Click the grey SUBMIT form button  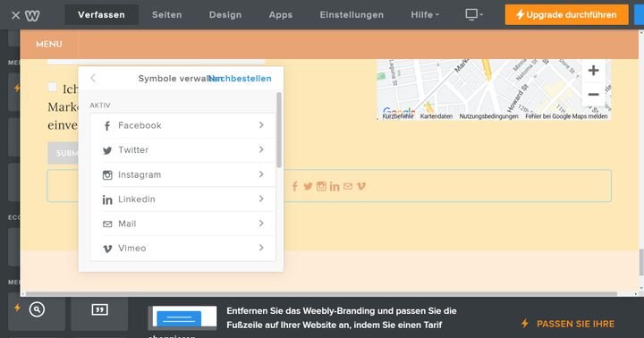pyautogui.click(x=63, y=153)
